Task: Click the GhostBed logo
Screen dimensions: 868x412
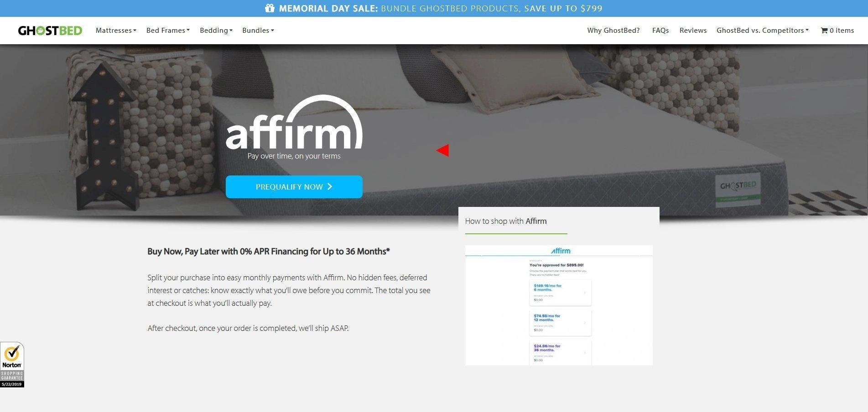Action: [50, 31]
